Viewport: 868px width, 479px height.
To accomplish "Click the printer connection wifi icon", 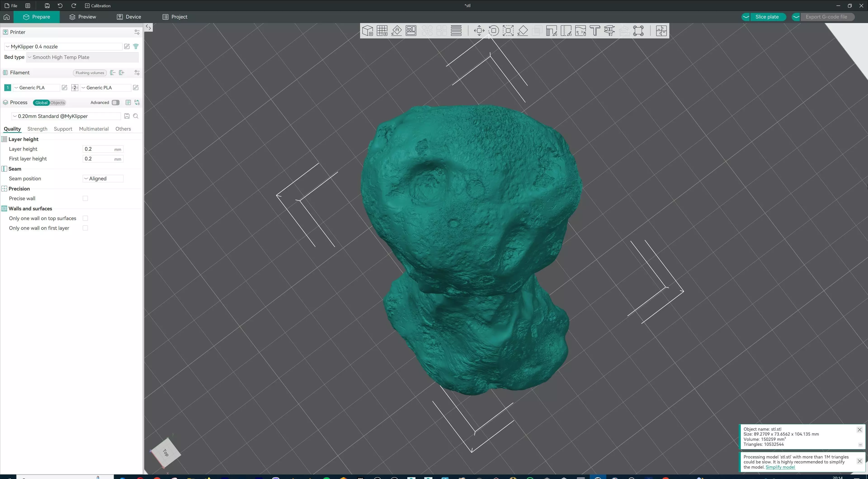I will [x=136, y=47].
